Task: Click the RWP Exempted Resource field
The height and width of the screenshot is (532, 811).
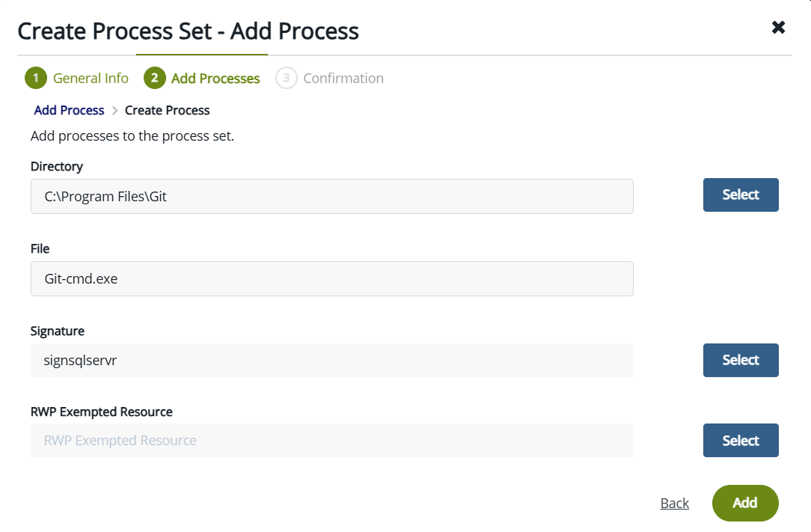Action: point(331,441)
